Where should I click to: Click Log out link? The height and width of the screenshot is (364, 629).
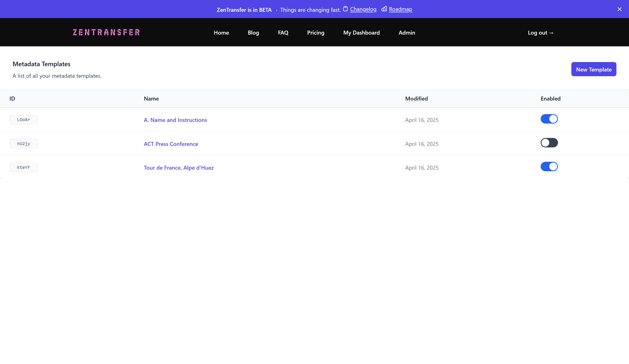click(x=540, y=33)
